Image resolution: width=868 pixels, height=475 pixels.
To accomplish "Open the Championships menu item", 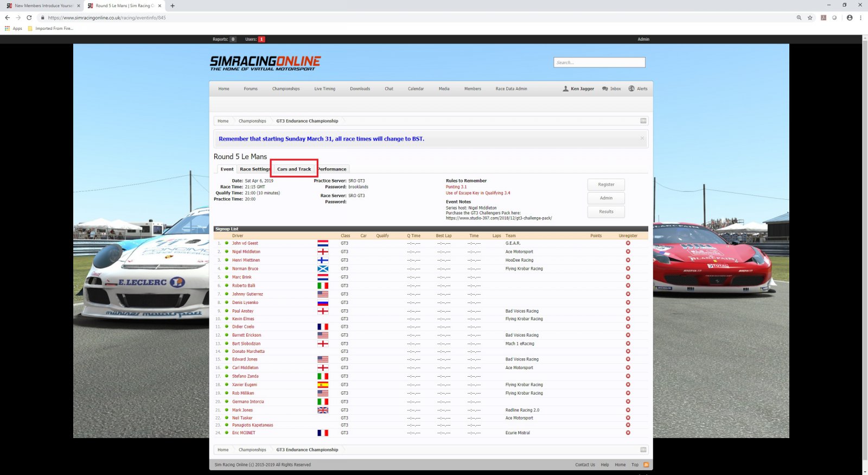I will point(286,88).
